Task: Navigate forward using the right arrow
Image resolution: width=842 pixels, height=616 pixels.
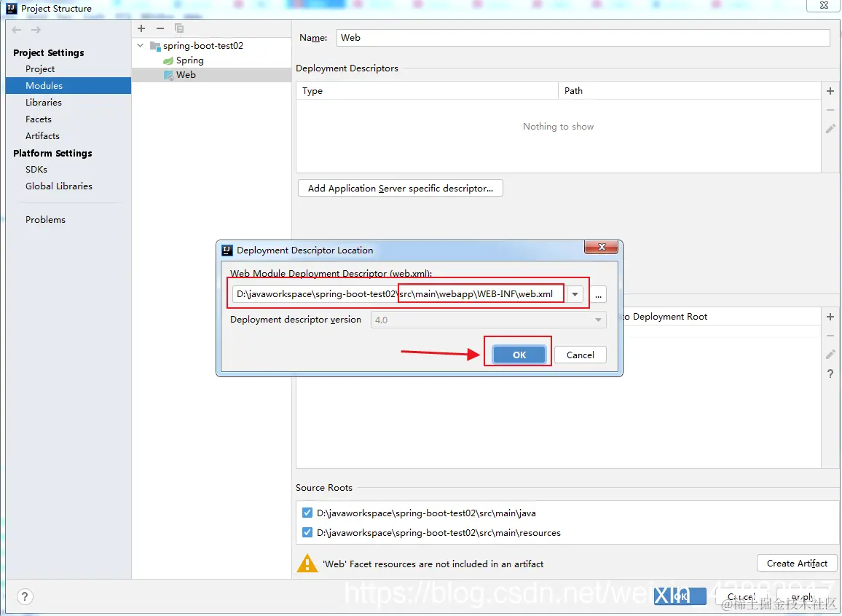Action: click(x=36, y=30)
